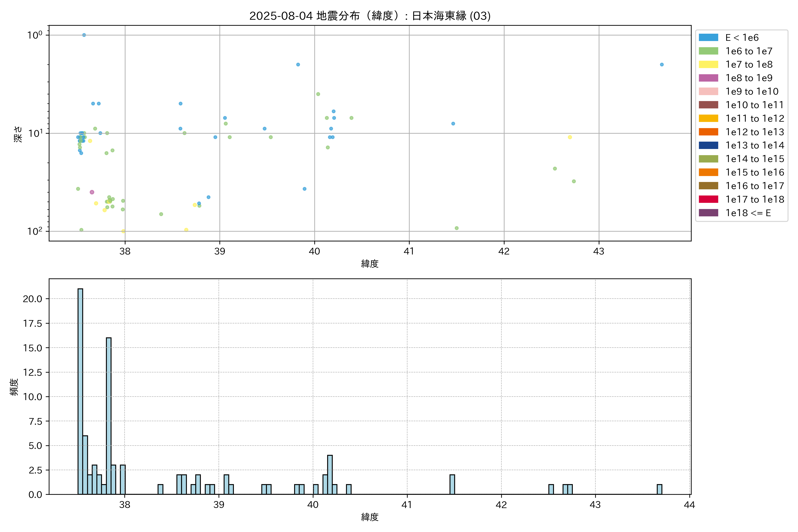
Task: Click the purple scatter point in the scatter plot
Action: point(92,192)
